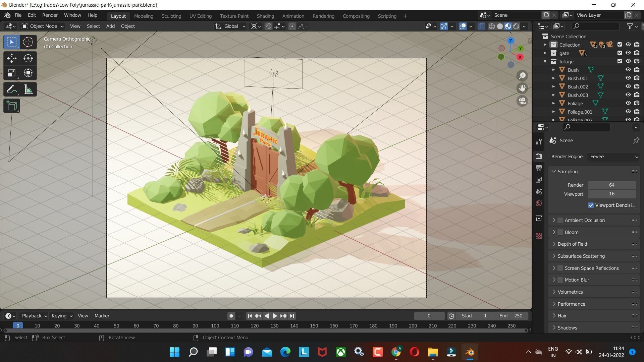Expand the Depth of Field panel
Viewport: 644px width, 362px height.
(x=554, y=244)
